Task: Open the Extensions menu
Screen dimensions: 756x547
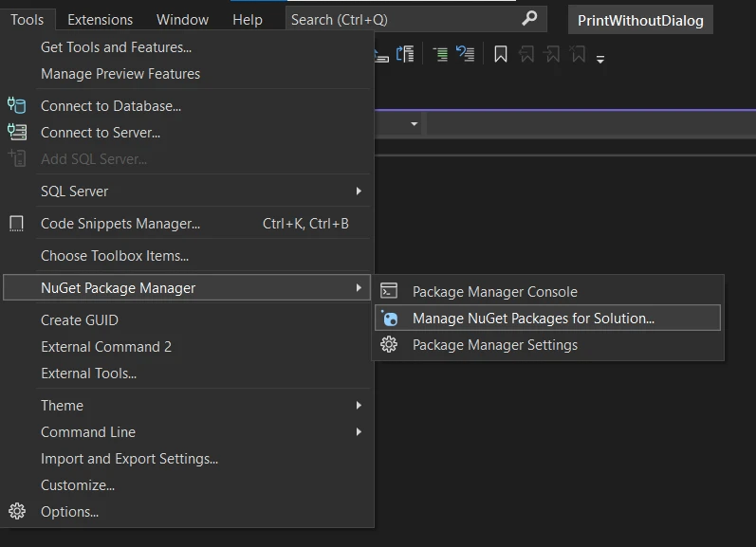Action: tap(100, 19)
